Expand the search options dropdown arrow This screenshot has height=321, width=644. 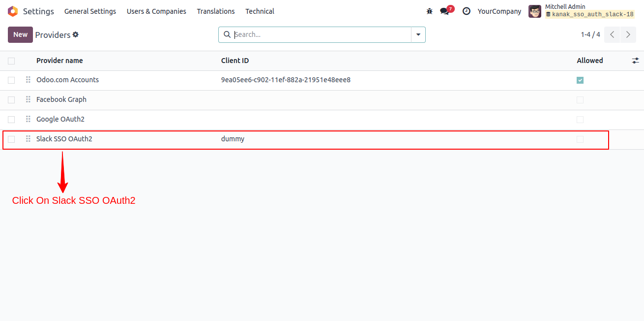[418, 34]
